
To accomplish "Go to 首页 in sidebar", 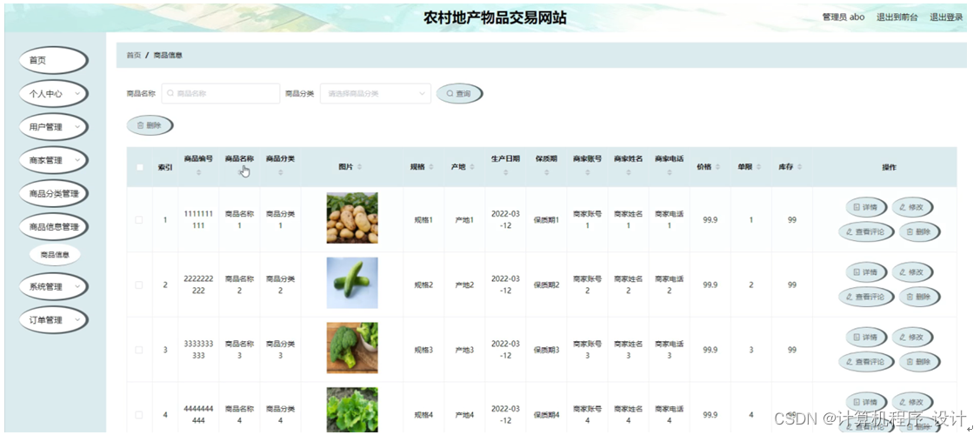I will [53, 61].
